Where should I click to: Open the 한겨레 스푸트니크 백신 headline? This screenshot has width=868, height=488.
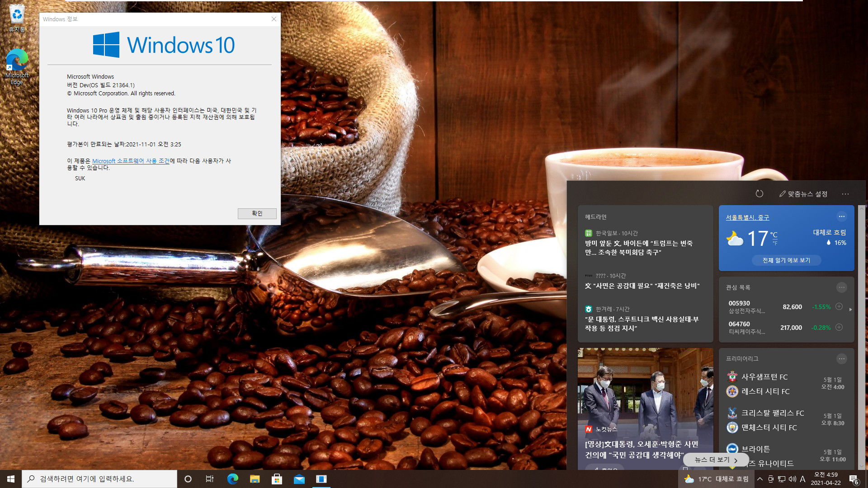pos(642,324)
